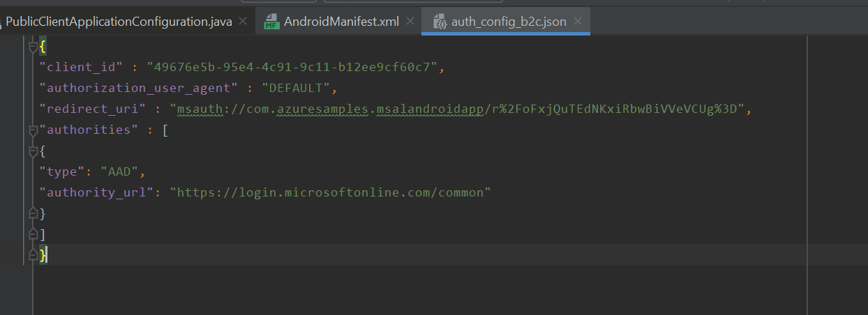Screen dimensions: 868x315
Task: Collapse the authorities array fold marker
Action: point(33,130)
